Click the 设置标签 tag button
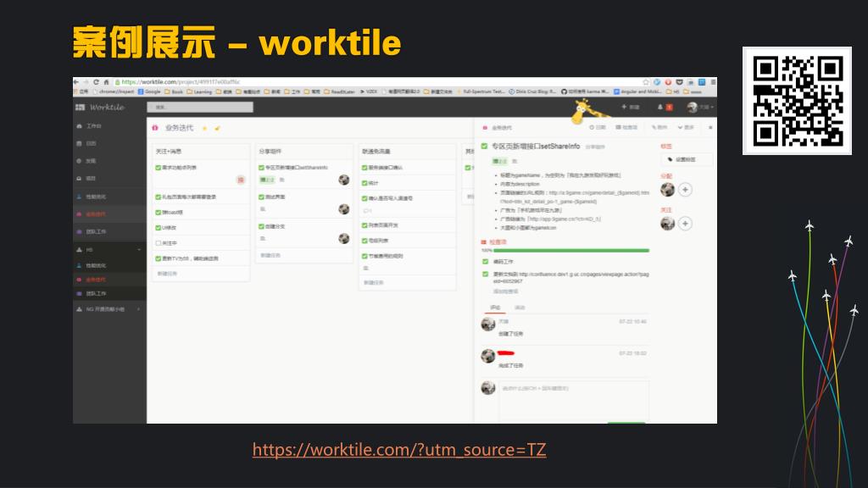Image resolution: width=868 pixels, height=488 pixels. pyautogui.click(x=687, y=159)
